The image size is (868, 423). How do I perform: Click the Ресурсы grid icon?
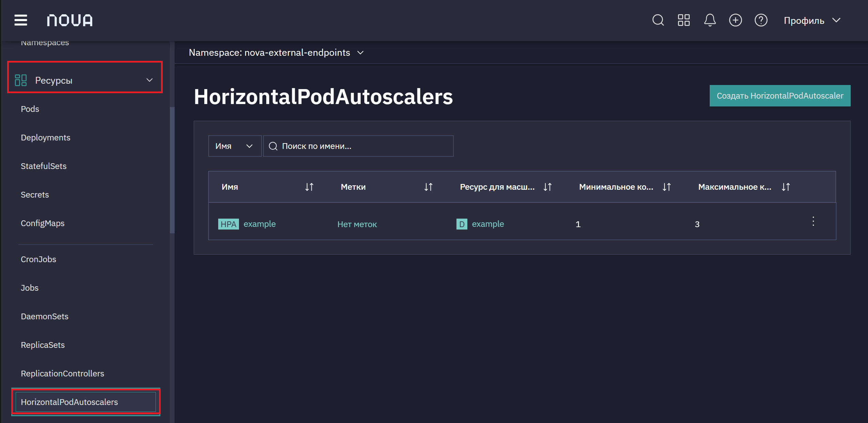[21, 80]
